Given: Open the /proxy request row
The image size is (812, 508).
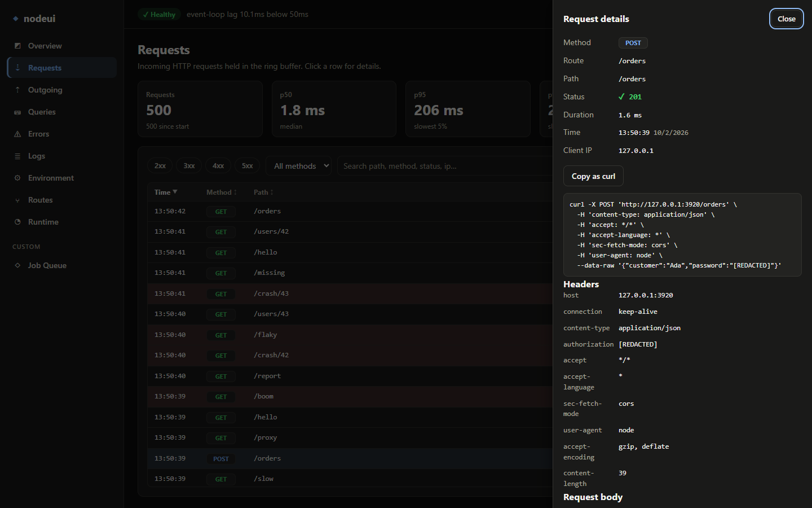Looking at the screenshot, I should [350, 437].
